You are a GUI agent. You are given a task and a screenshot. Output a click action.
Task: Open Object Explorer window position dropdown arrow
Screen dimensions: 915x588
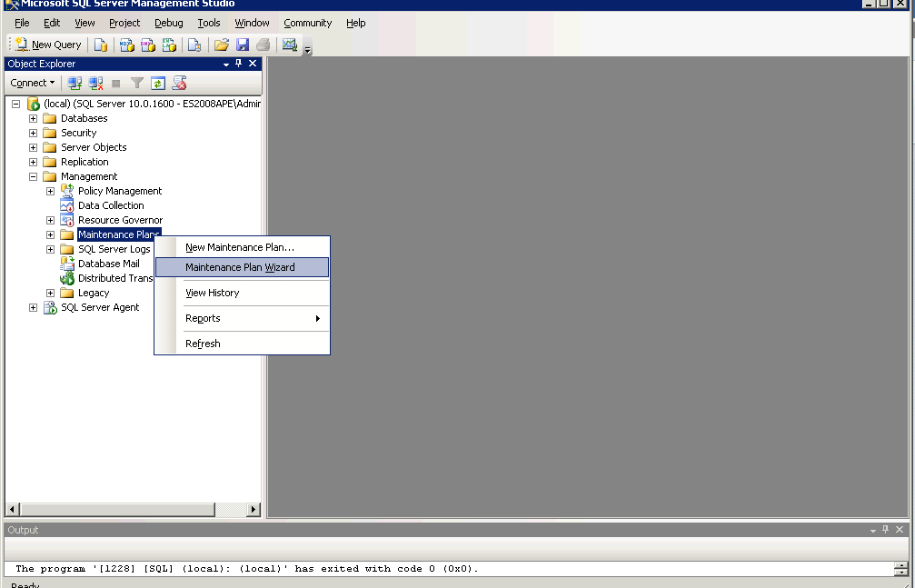point(226,65)
